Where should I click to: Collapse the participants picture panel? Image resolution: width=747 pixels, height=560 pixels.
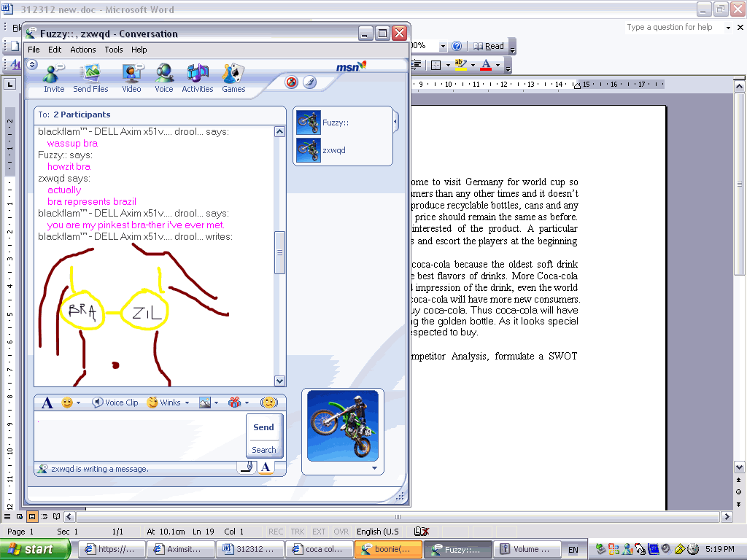(395, 122)
